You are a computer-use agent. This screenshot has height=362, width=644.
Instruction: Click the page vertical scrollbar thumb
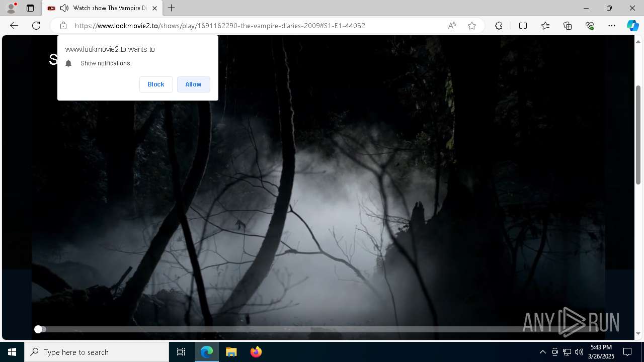coord(638,135)
